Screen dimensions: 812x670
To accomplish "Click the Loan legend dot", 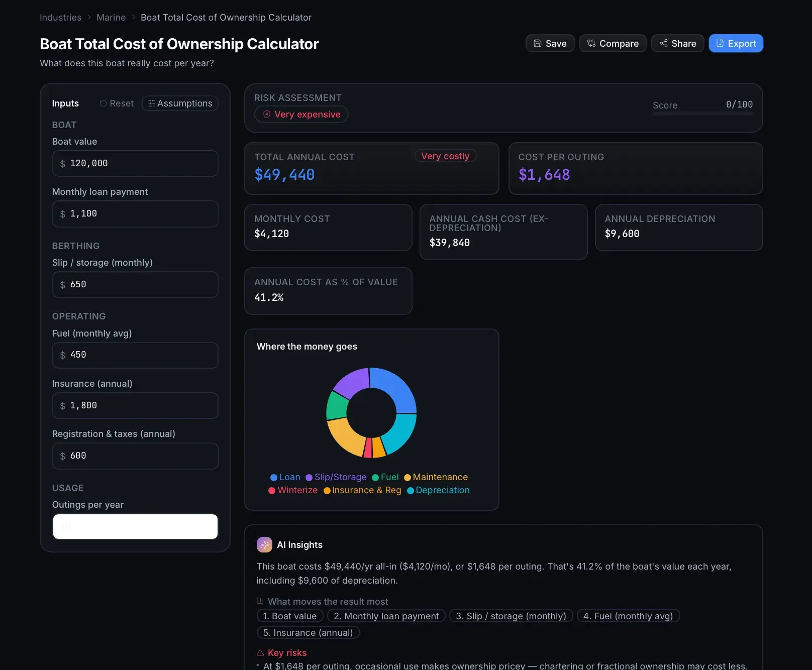I will tap(274, 478).
